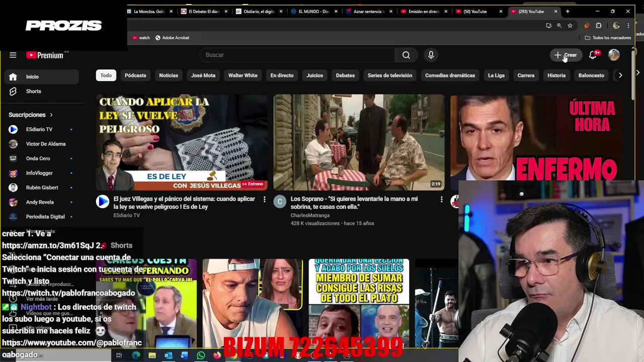Switch to the Aznar sentencia tab
Screen dimensions: 644x362
pyautogui.click(x=369, y=12)
